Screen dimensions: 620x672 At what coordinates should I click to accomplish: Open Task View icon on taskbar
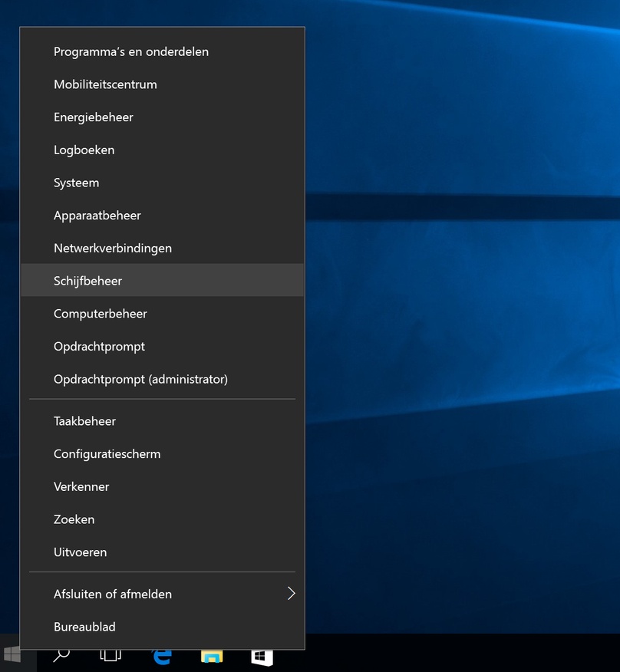[110, 655]
